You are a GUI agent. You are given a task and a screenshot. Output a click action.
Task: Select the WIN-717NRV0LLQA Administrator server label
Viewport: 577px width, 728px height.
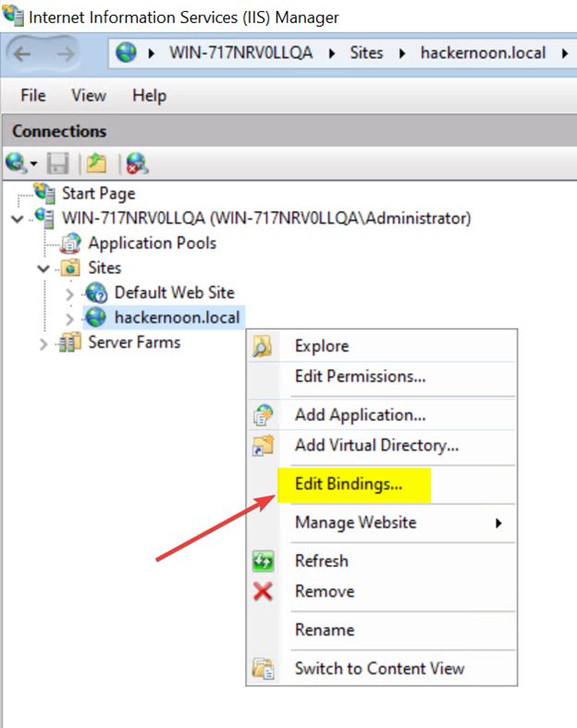(266, 218)
